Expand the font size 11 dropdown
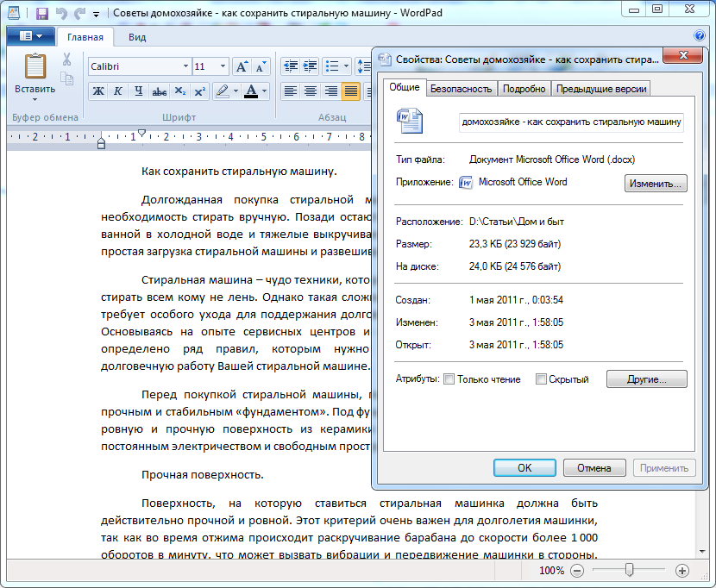 pyautogui.click(x=223, y=66)
